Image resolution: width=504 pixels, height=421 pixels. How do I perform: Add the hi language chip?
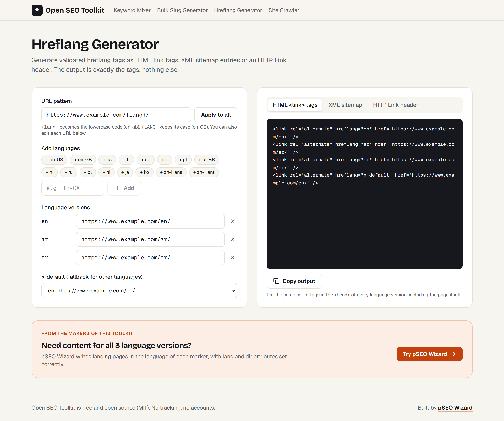(106, 172)
